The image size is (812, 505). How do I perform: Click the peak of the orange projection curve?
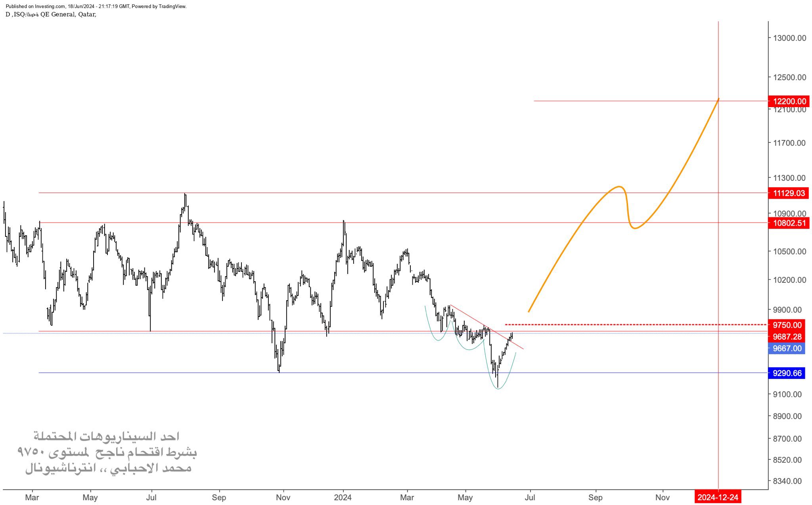[619, 186]
